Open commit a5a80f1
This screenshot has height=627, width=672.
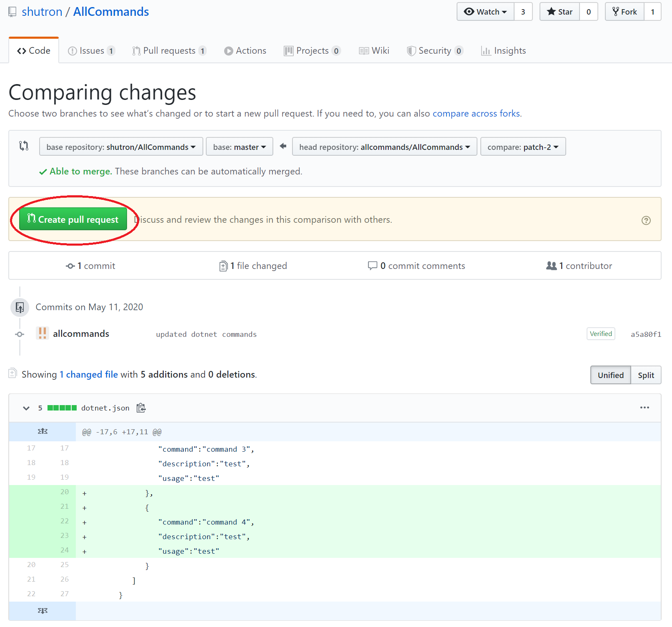pyautogui.click(x=646, y=334)
